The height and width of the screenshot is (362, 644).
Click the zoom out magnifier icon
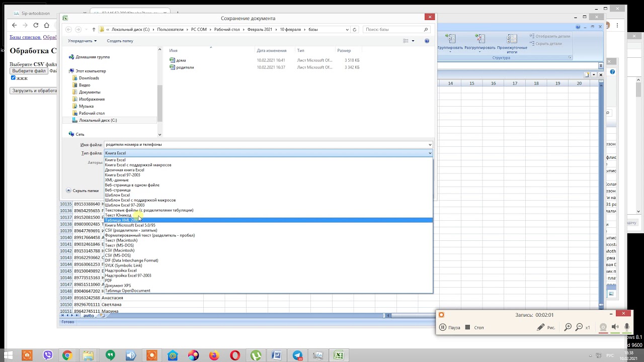coord(580,327)
